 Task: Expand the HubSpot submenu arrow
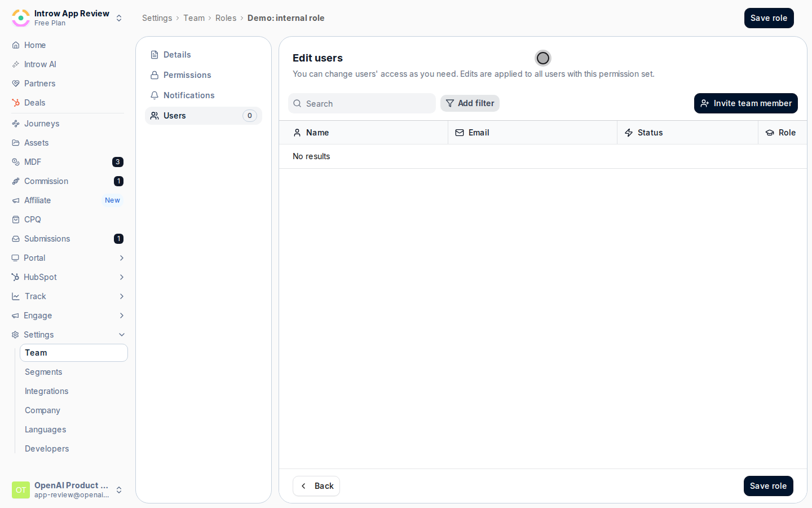pyautogui.click(x=121, y=277)
